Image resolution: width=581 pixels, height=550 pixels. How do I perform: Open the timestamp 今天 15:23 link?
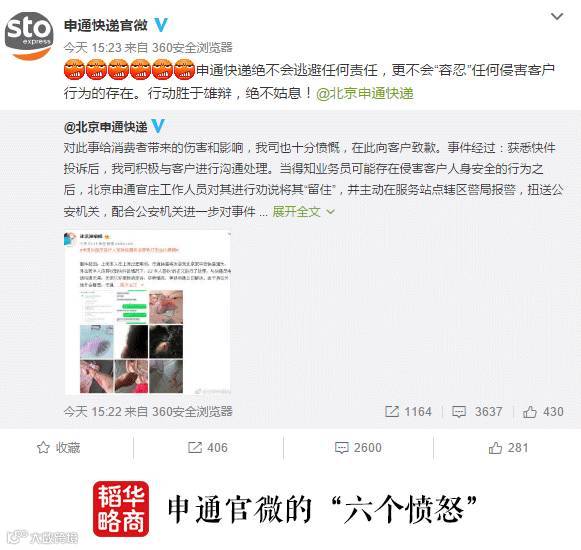(93, 47)
